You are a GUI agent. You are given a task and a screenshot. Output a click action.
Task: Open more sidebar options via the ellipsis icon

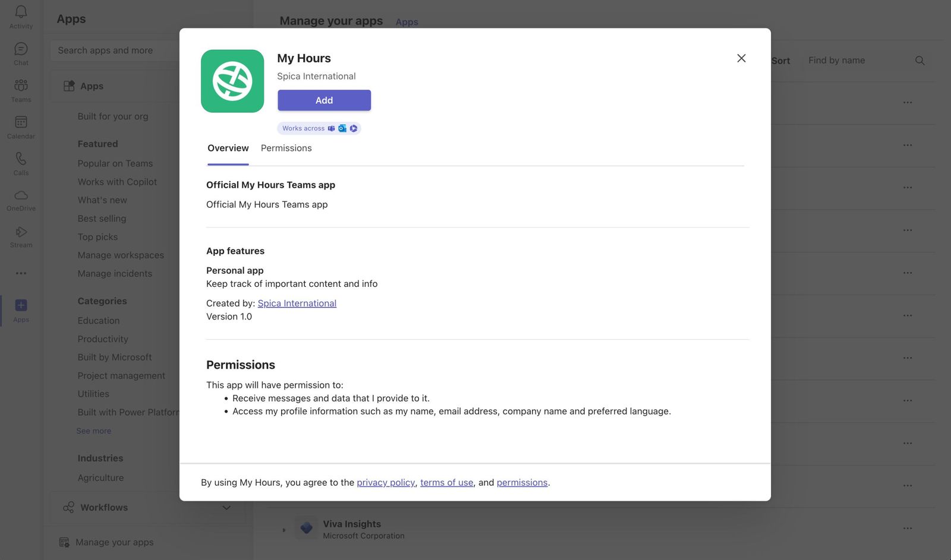pyautogui.click(x=21, y=273)
